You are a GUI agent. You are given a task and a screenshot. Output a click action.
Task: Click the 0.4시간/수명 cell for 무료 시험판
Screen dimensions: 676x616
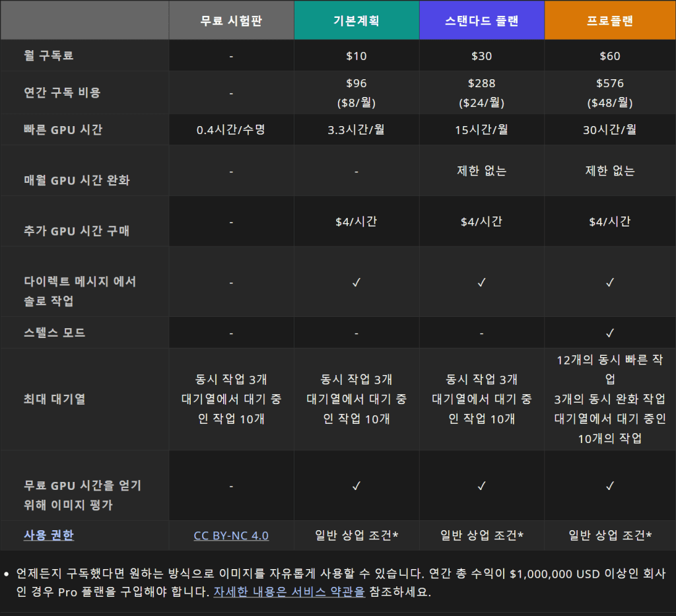[231, 129]
